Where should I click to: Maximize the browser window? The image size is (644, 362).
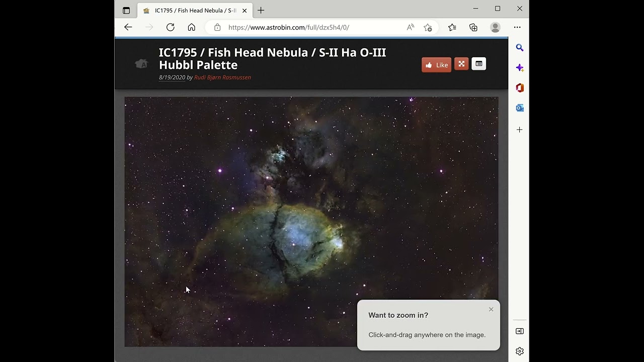498,9
